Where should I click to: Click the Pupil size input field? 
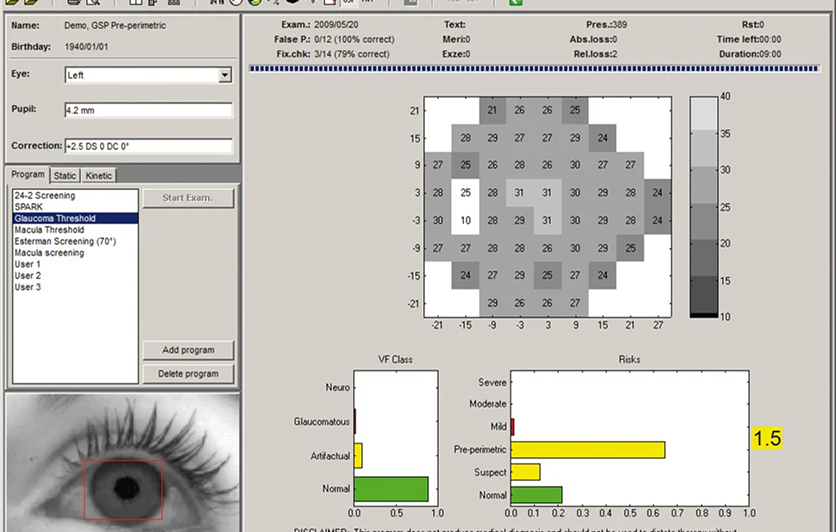(148, 110)
